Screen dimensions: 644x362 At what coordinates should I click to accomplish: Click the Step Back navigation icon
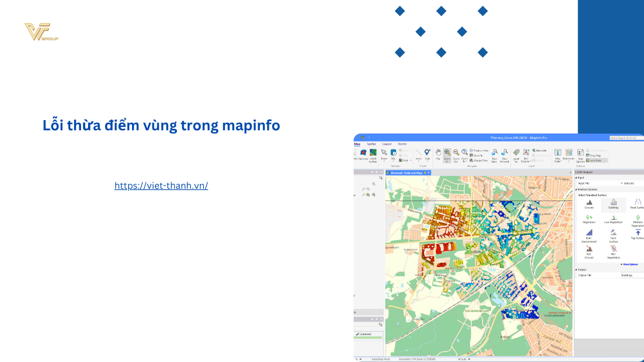click(494, 154)
